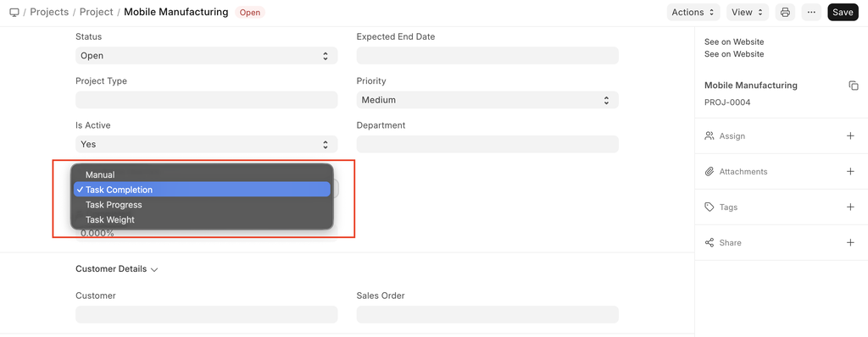Click the Expected End Date field
868x337 pixels.
(487, 56)
